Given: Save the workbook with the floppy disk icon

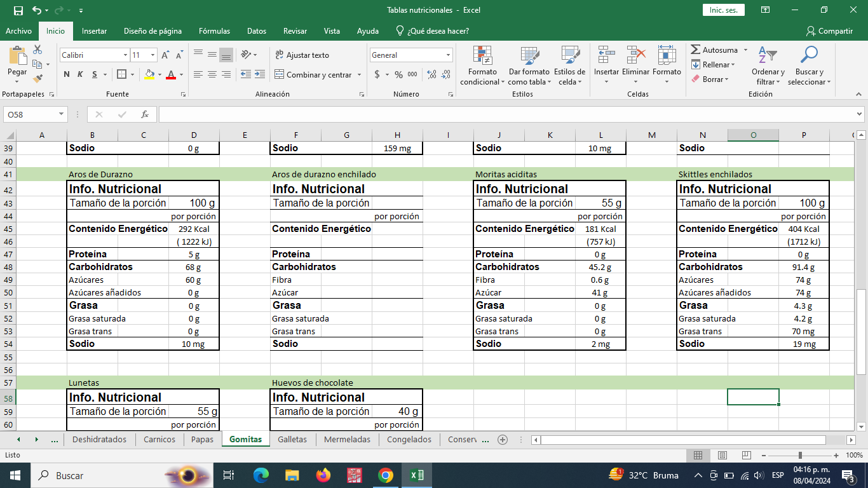Looking at the screenshot, I should point(18,10).
